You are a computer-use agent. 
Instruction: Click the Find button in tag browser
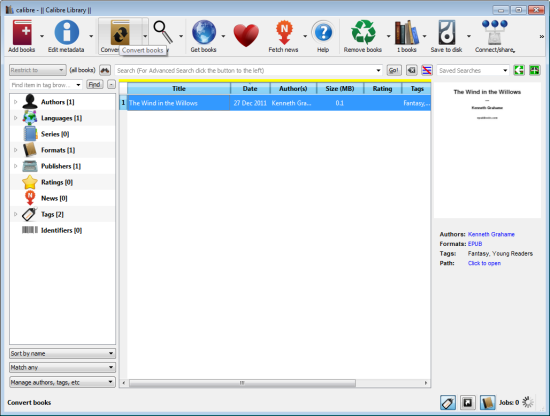click(94, 85)
